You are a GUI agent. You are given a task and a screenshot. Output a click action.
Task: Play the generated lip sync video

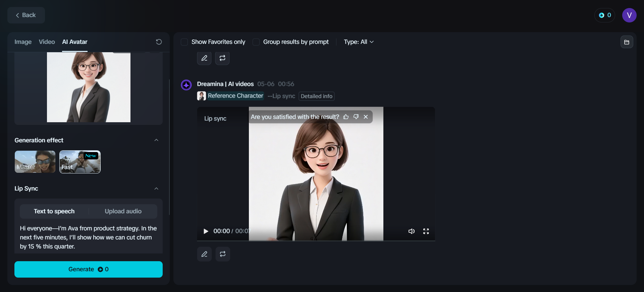tap(206, 231)
